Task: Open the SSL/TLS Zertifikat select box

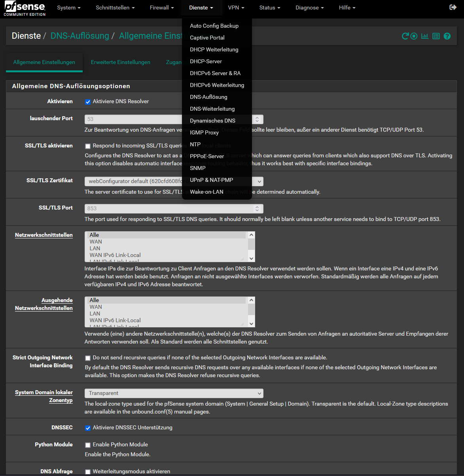Action: [174, 181]
